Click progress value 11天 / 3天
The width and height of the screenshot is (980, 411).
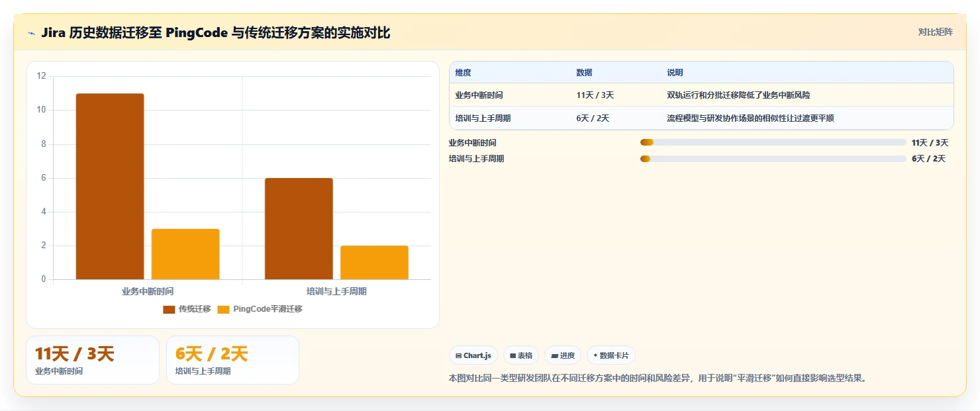click(930, 142)
